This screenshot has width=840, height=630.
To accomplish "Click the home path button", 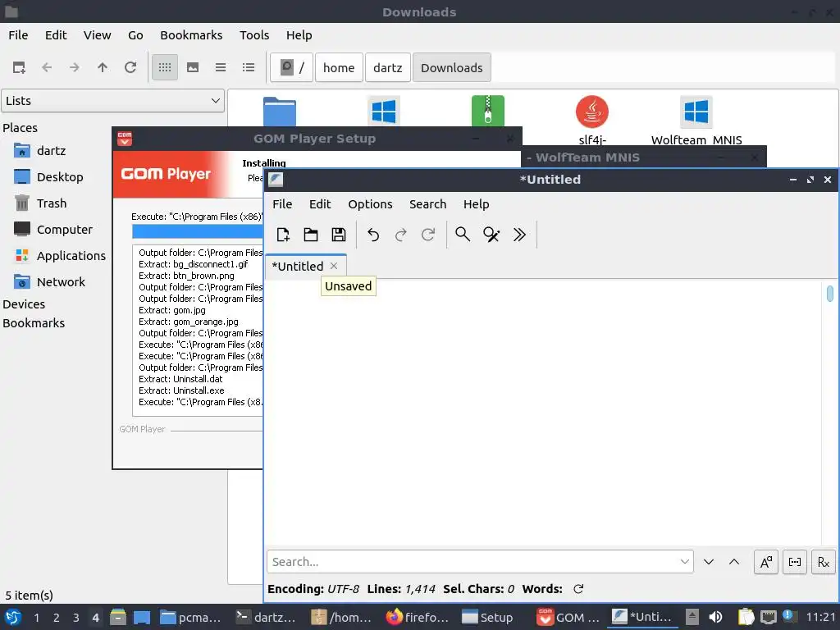I will coord(339,67).
